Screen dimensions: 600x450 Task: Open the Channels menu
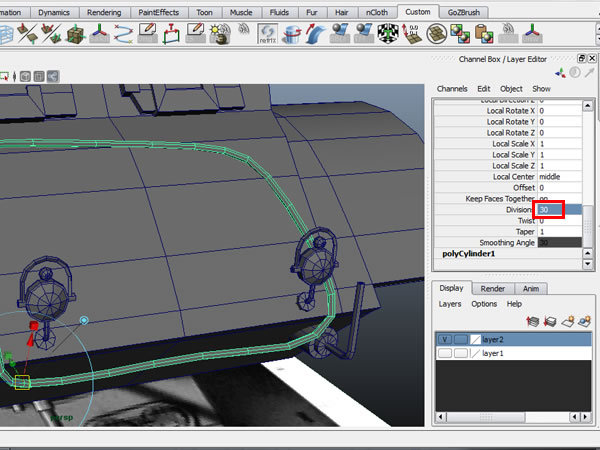point(452,89)
